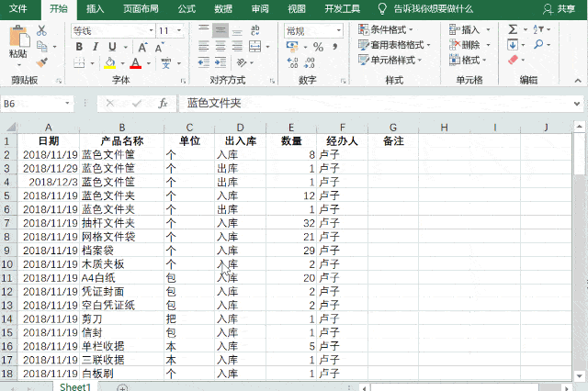Viewport: 588px width, 391px height.
Task: Open Cell Styles menu
Action: 390,60
